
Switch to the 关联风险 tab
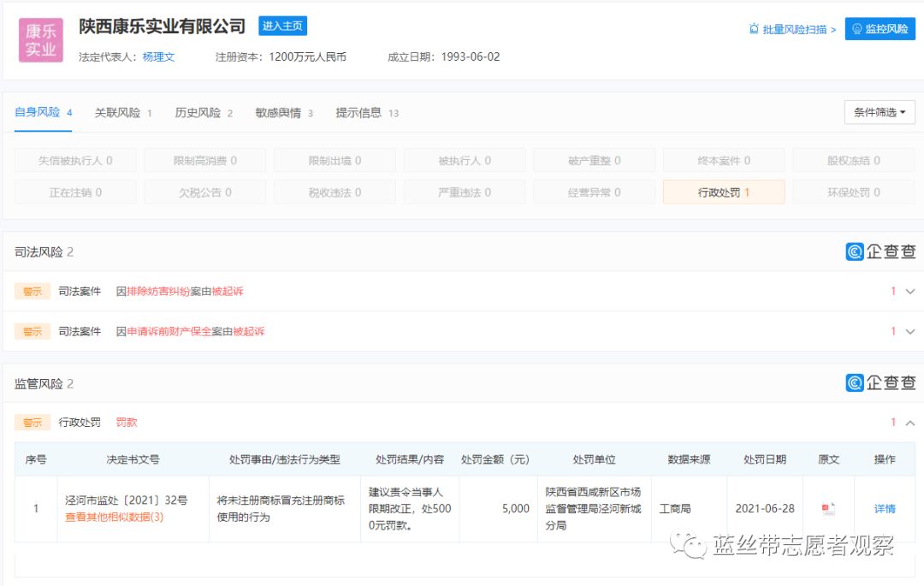point(119,112)
